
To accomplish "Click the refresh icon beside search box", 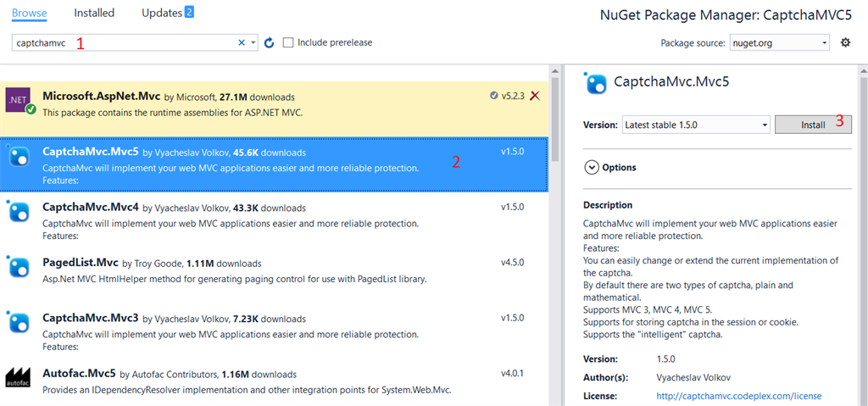I will [x=270, y=42].
